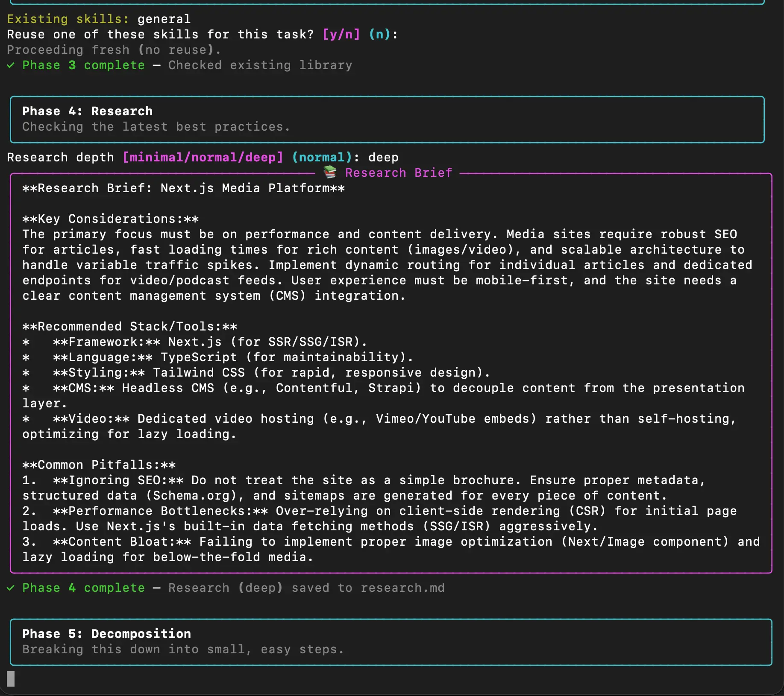Click the "**Language:**" TypeScript bullet line

(218, 357)
